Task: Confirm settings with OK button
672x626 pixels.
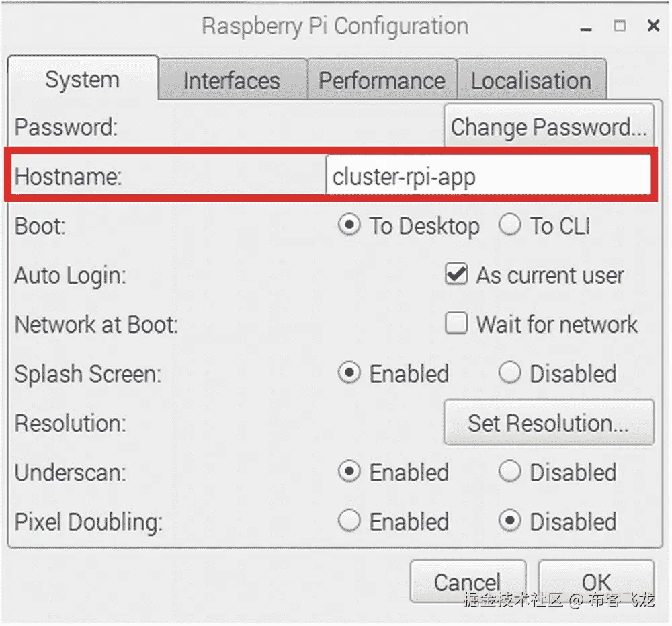Action: click(596, 582)
